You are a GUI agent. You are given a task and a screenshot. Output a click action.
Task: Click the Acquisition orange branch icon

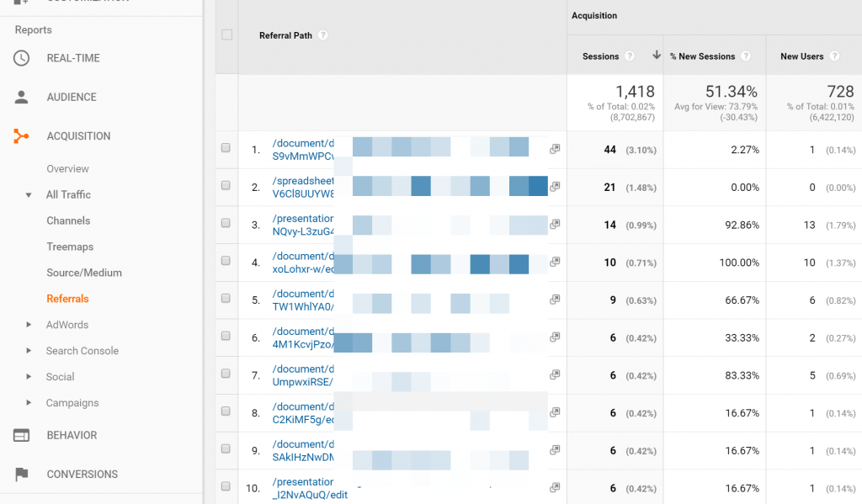coord(21,135)
